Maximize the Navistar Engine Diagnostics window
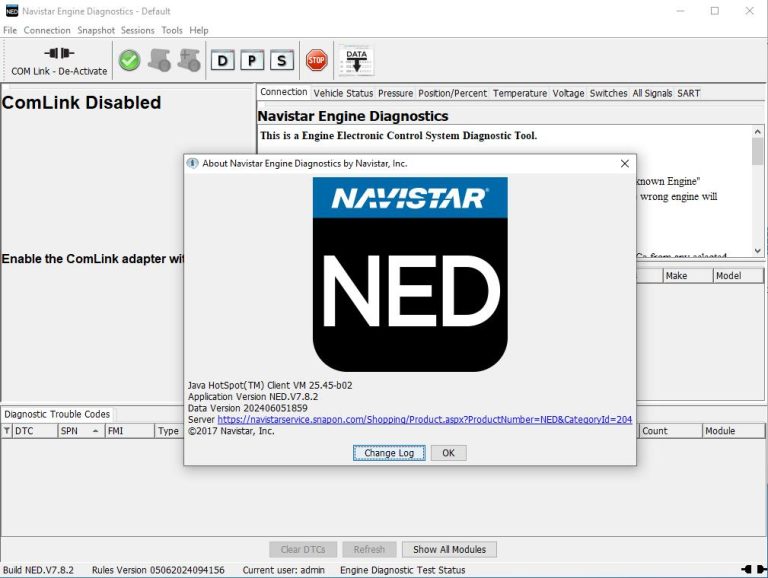This screenshot has width=768, height=578. tap(715, 11)
